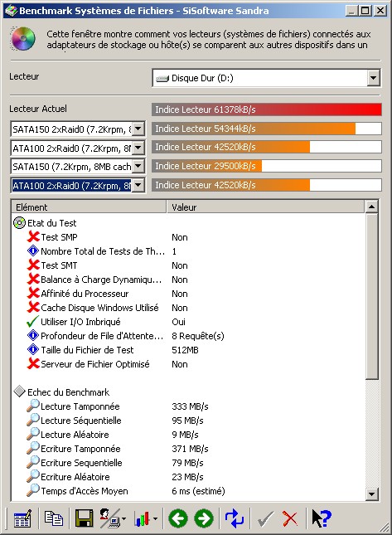Click the list scrollbar down arrow
This screenshot has width=392, height=535.
pyautogui.click(x=371, y=494)
